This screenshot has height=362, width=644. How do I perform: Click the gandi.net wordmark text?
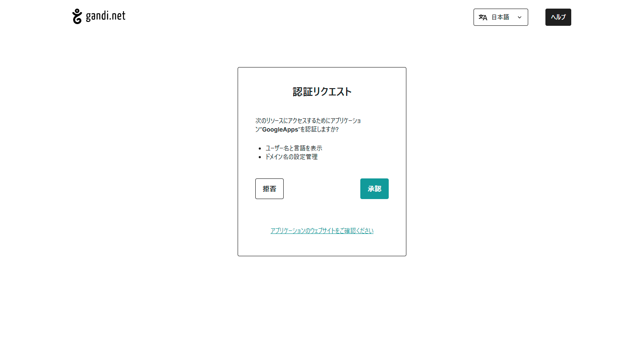[x=105, y=16]
